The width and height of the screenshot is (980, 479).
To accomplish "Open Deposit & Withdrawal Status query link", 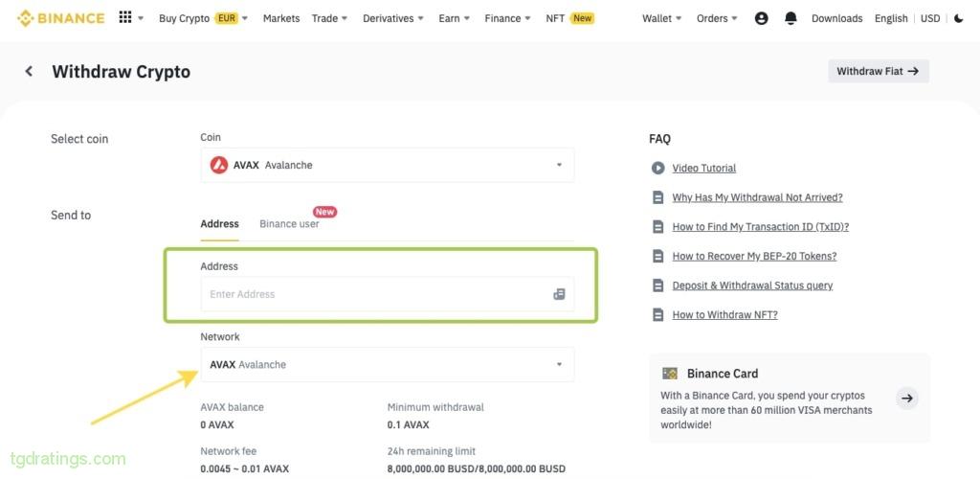I will pyautogui.click(x=752, y=285).
